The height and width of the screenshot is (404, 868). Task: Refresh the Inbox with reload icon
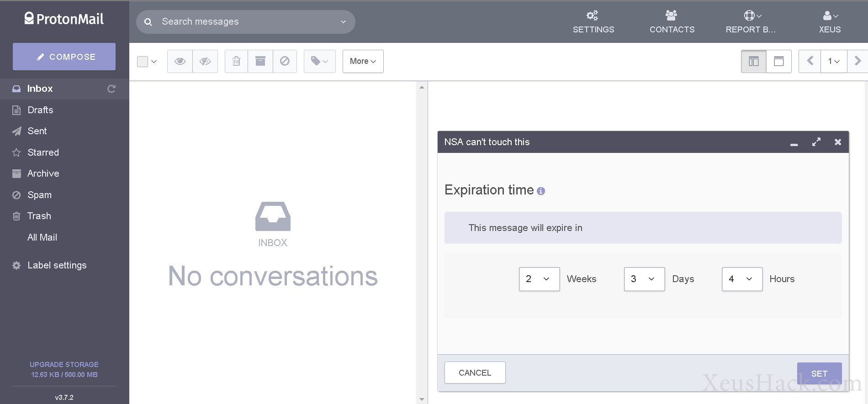click(x=111, y=89)
